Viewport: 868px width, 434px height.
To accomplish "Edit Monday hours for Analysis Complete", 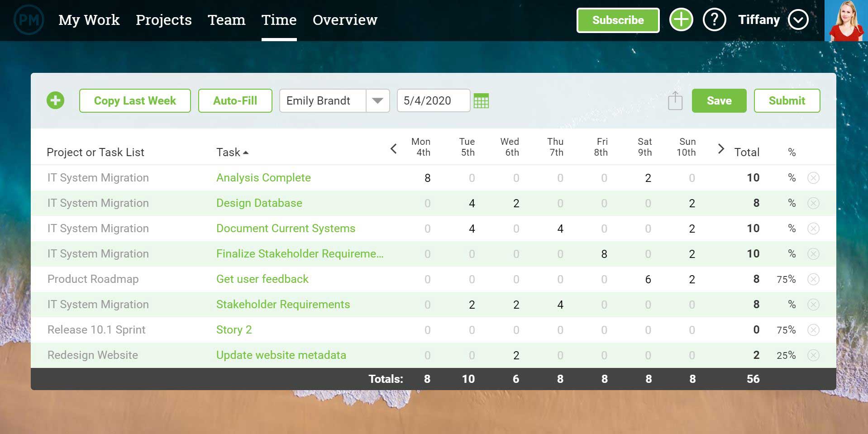I will pos(427,178).
